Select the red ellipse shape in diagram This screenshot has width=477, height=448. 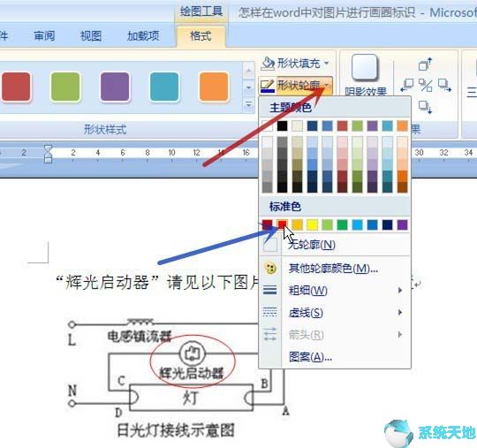[193, 361]
